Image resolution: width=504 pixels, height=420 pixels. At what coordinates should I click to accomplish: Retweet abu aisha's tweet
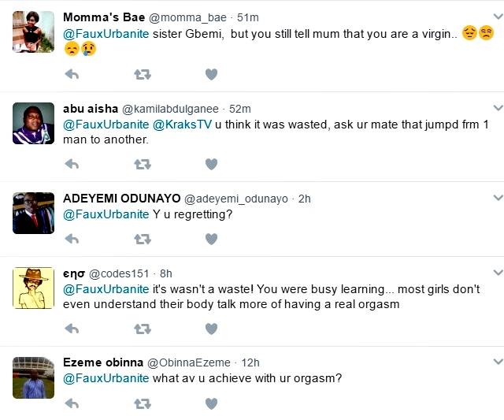143,164
